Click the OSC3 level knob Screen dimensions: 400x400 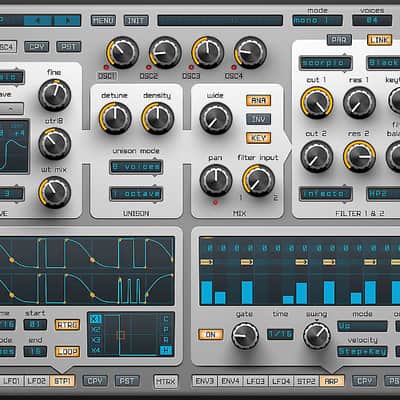coord(208,52)
